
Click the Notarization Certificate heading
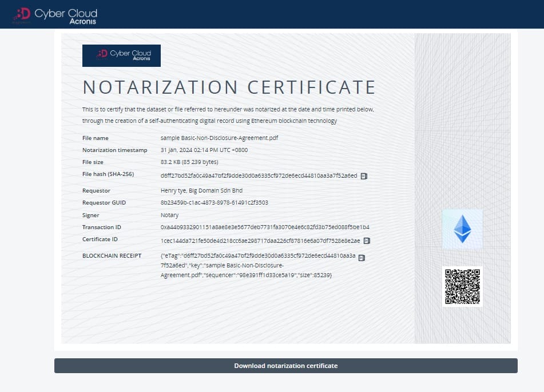pyautogui.click(x=229, y=87)
